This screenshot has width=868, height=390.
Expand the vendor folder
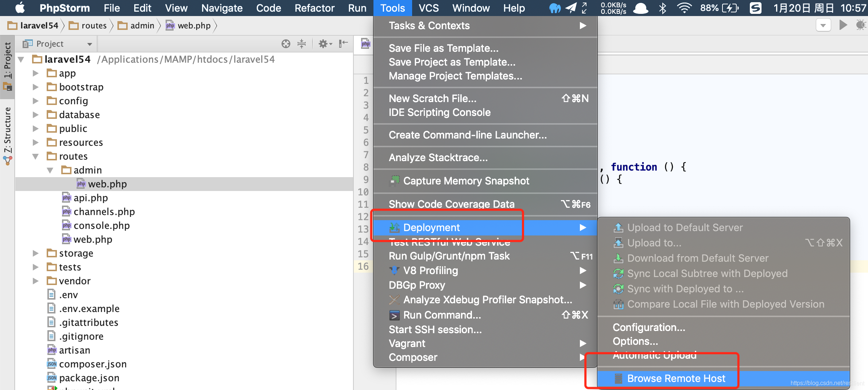pos(35,281)
